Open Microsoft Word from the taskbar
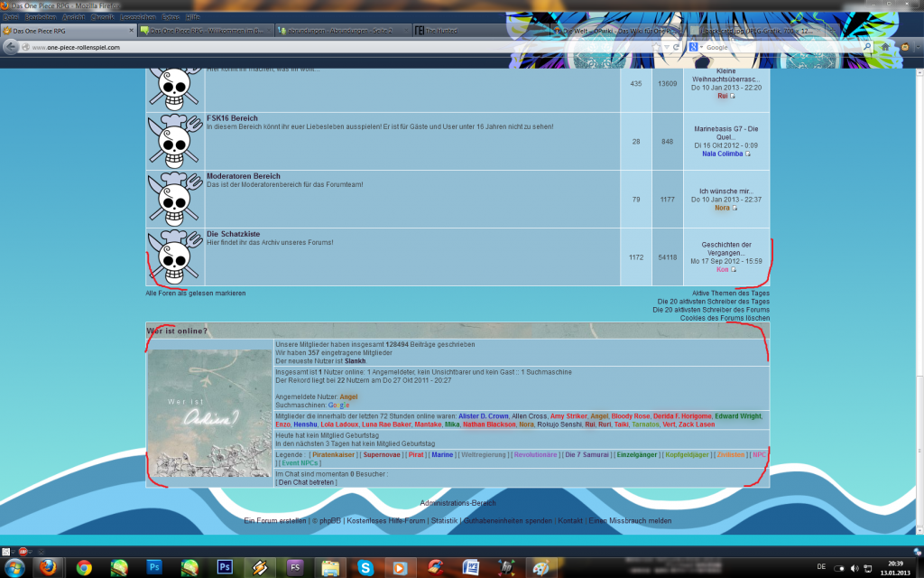Viewport: 924px width, 578px height. pyautogui.click(x=471, y=567)
